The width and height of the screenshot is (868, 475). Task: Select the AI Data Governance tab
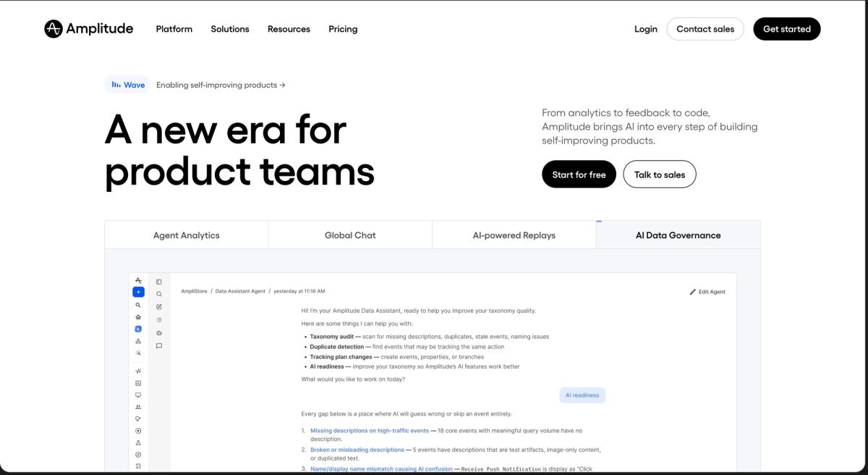tap(678, 235)
